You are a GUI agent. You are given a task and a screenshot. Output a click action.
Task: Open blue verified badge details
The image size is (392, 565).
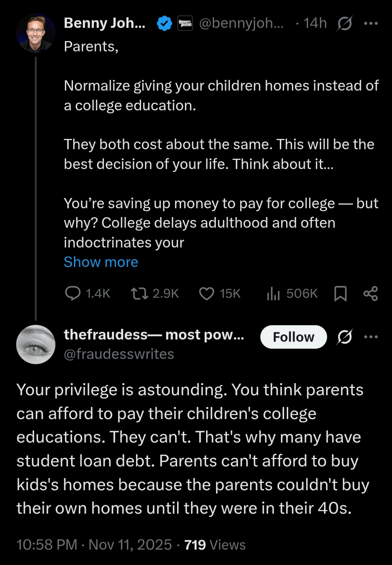point(164,24)
